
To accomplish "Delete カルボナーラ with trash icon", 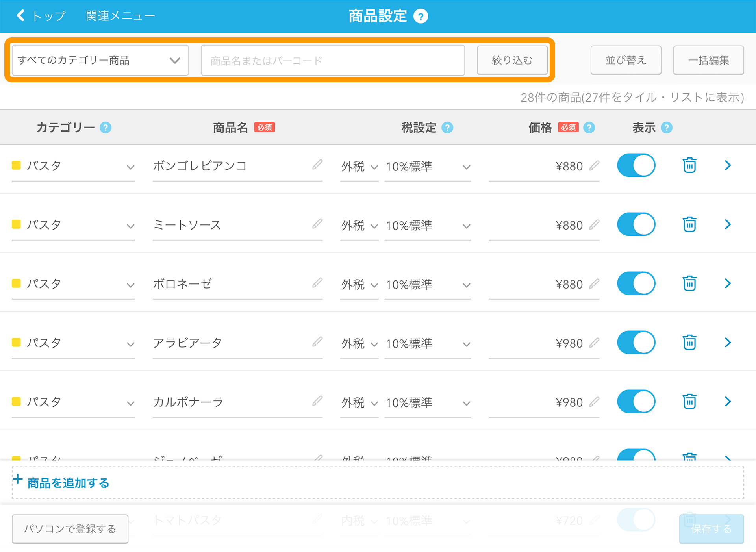I will [x=689, y=401].
